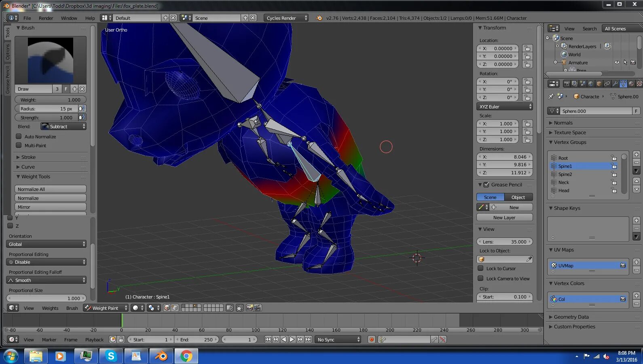Screen dimensions: 643x364
Task: Enable the Lock to Cursor checkbox
Action: click(x=480, y=268)
